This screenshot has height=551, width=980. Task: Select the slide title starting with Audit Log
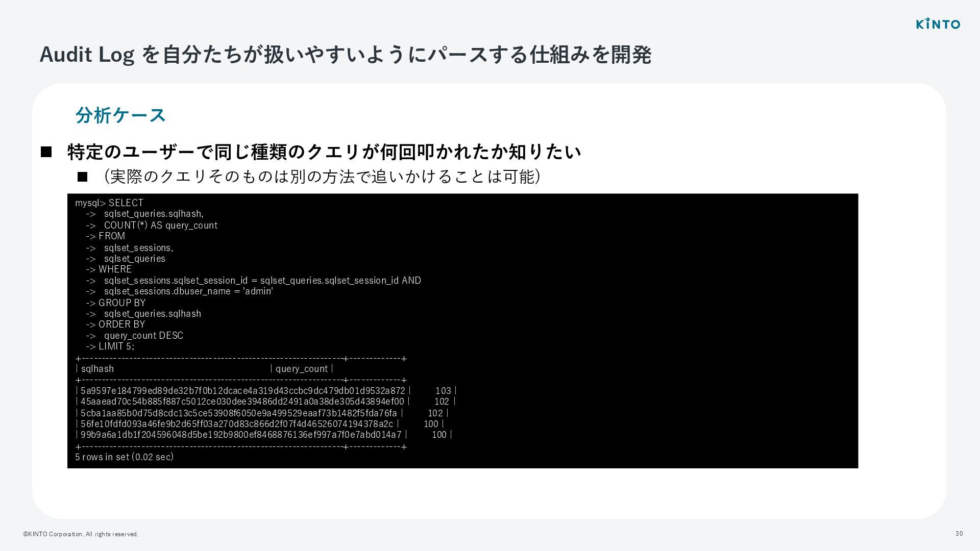pyautogui.click(x=346, y=55)
